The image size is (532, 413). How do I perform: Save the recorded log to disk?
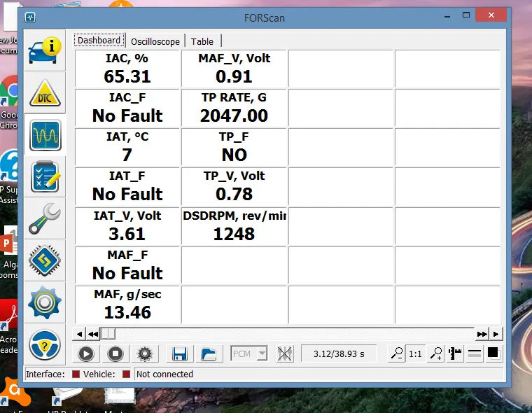point(179,354)
